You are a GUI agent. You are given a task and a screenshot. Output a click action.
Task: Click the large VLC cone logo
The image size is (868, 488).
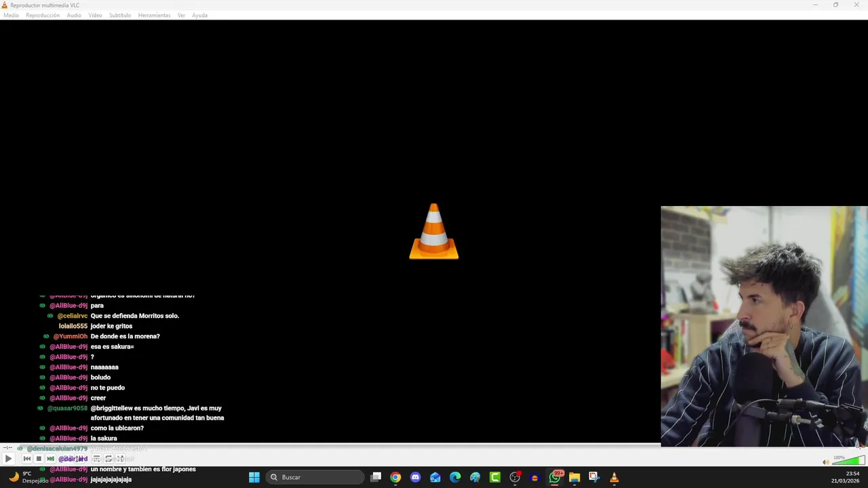tap(434, 231)
